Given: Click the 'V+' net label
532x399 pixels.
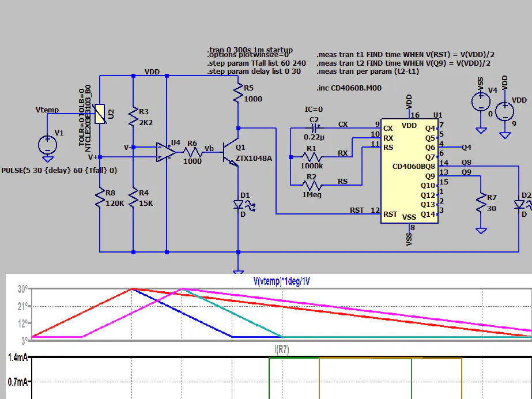Looking at the screenshot, I should click(x=93, y=157).
